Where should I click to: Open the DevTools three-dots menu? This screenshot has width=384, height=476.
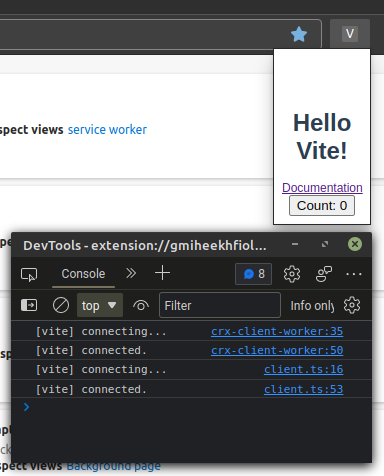click(x=354, y=274)
